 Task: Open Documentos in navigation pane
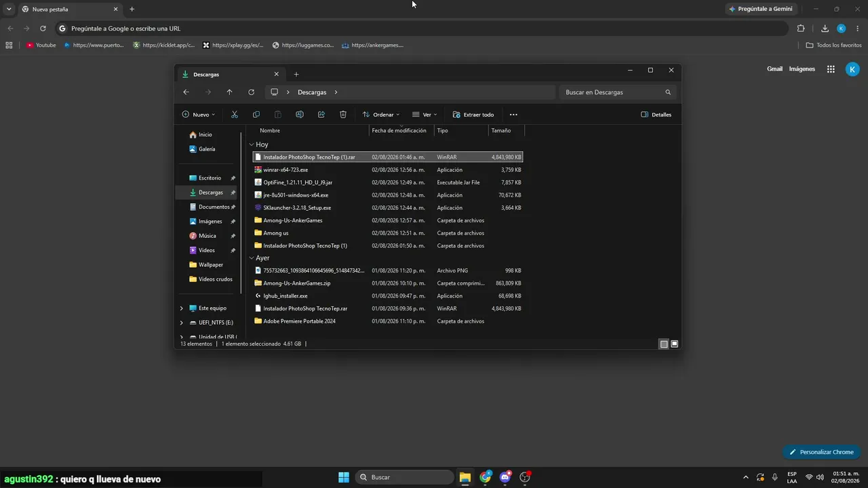(x=214, y=207)
